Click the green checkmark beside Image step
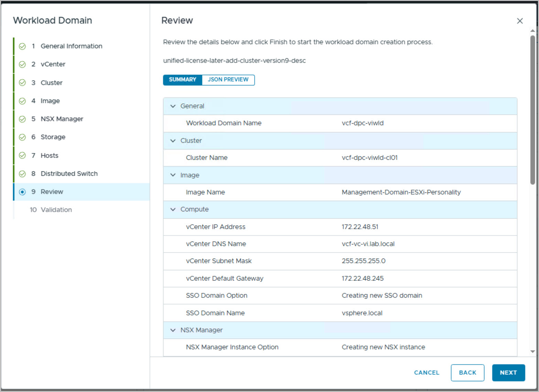The height and width of the screenshot is (392, 539). coord(22,101)
